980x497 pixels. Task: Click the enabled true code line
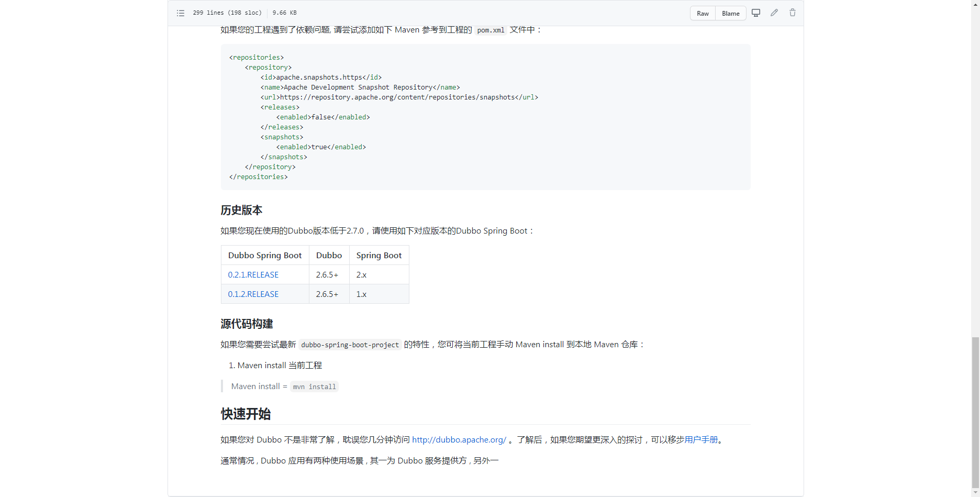(321, 147)
